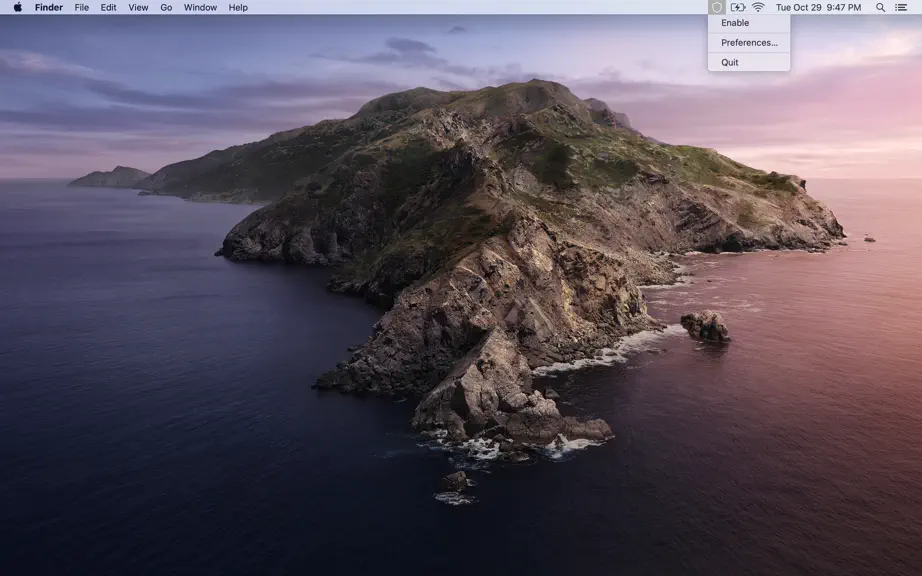Viewport: 922px width, 576px height.
Task: Open the Go menu
Action: 166,7
